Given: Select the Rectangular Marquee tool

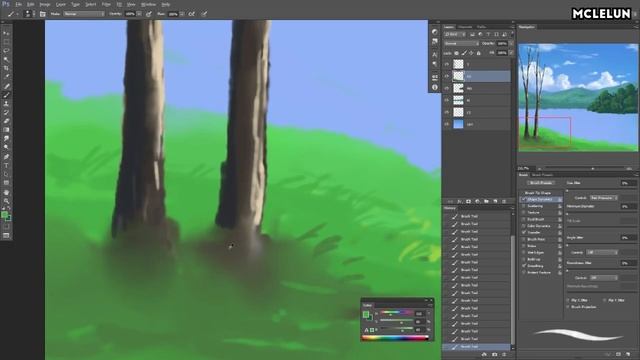Looking at the screenshot, I should point(6,42).
